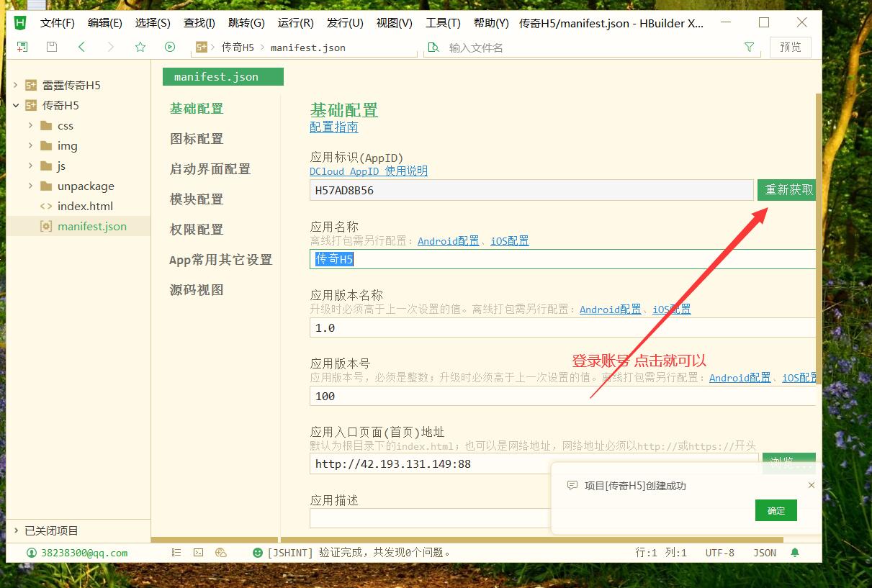This screenshot has height=588, width=872.
Task: Switch to the 图标配置 tab
Action: point(197,139)
